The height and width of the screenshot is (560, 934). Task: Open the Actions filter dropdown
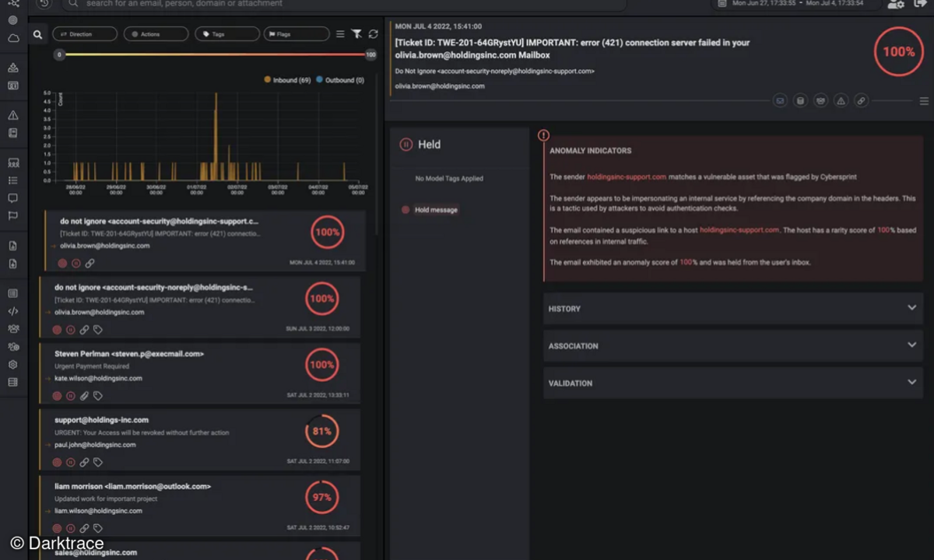[x=156, y=34]
